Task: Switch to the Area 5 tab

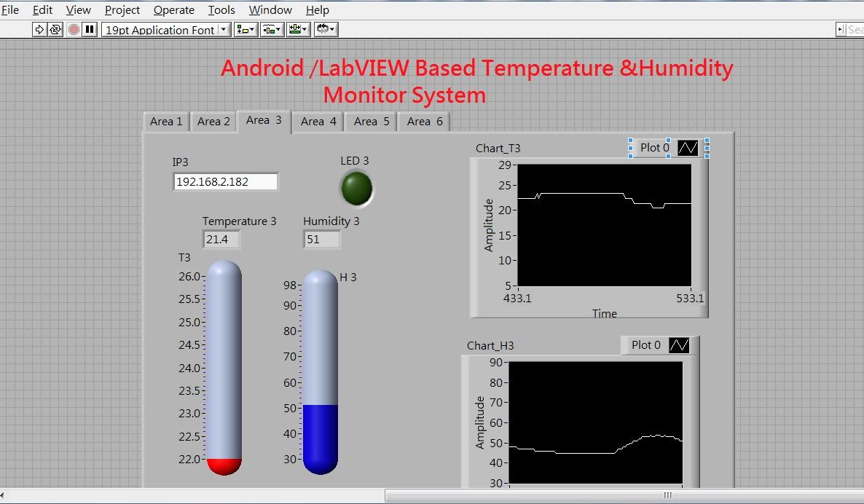Action: (x=372, y=121)
